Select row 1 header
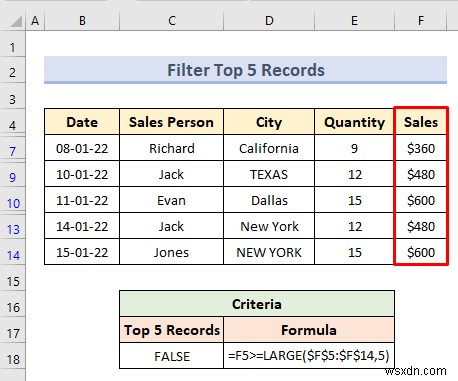The height and width of the screenshot is (381, 458). (13, 44)
